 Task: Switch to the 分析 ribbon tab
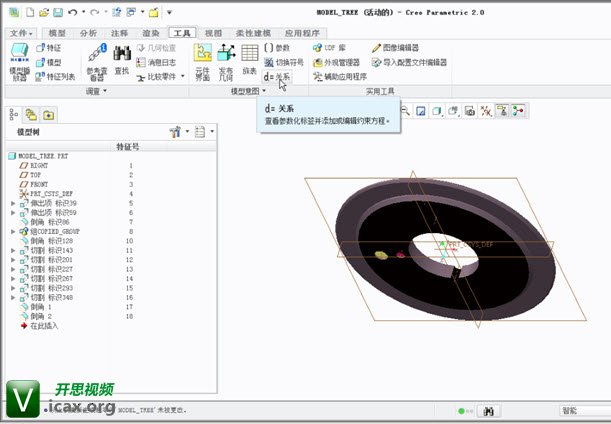coord(88,33)
